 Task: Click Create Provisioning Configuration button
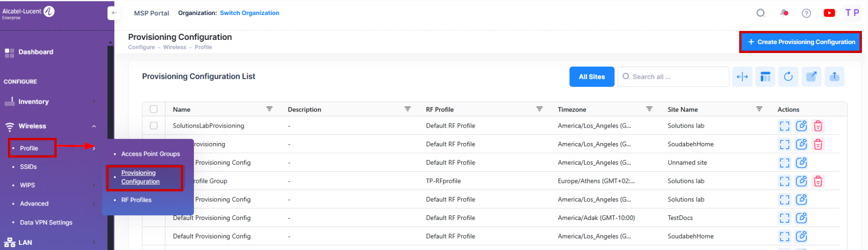[801, 42]
